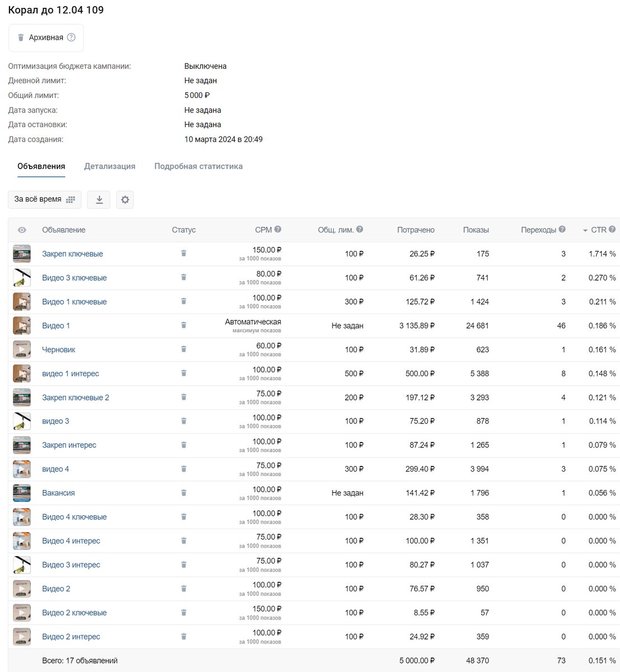Click archive status icon for Вакансия

coord(184,493)
